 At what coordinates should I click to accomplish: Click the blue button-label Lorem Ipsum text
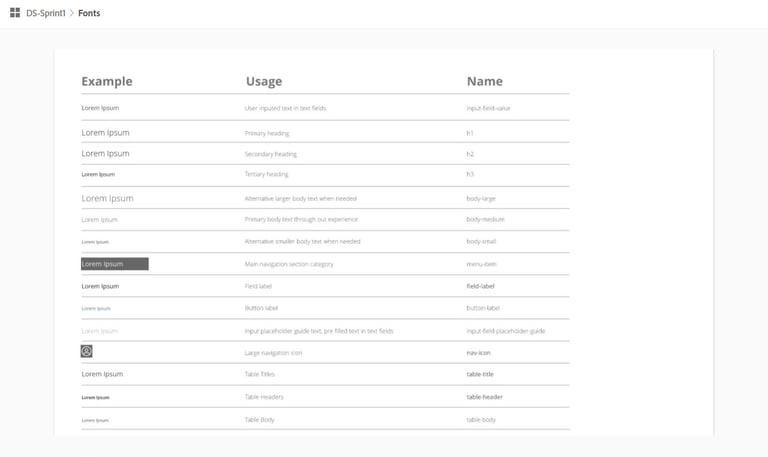pyautogui.click(x=96, y=308)
